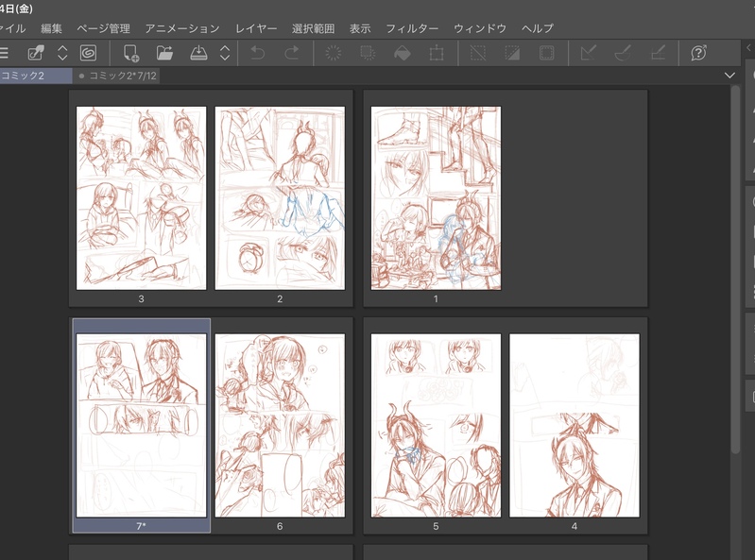Viewport: 755px width, 560px height.
Task: Expand stepper arrows beside Clip Studio icon
Action: pos(62,53)
